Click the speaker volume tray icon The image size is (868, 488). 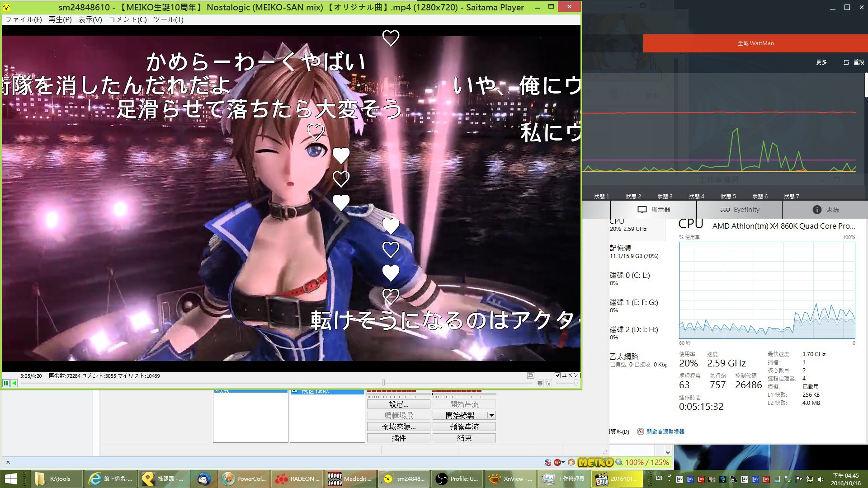tap(821, 479)
